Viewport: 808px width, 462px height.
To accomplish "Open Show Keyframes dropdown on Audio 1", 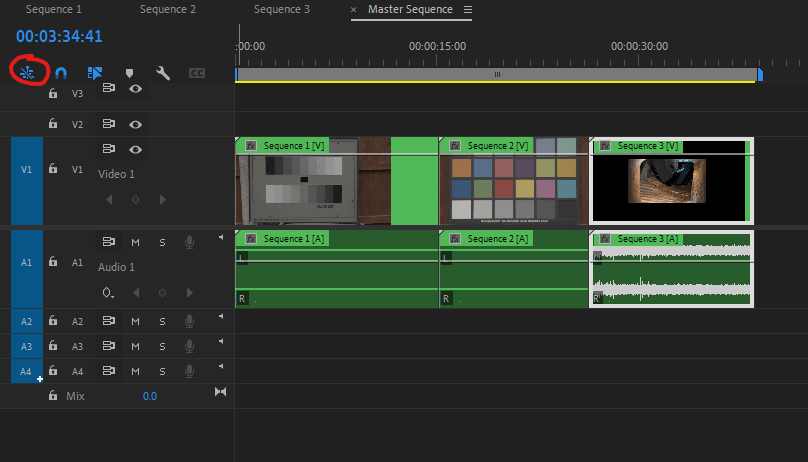I will click(x=108, y=293).
